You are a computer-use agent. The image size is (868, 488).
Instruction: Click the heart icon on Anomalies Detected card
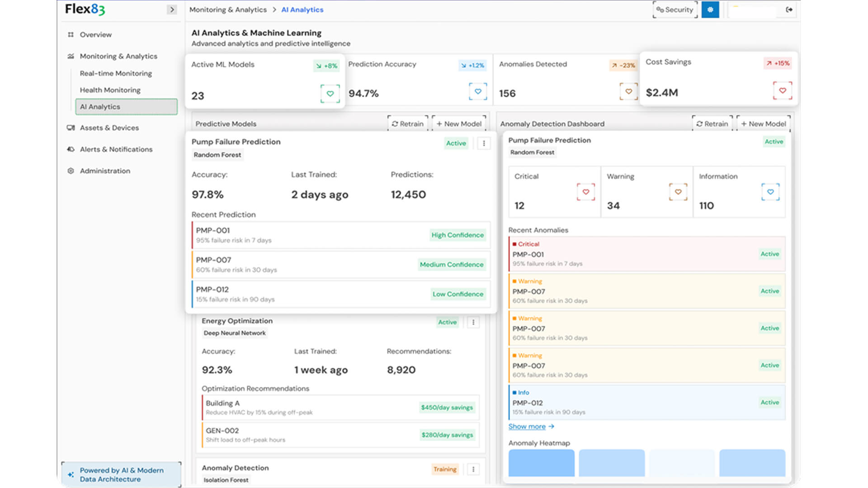tap(628, 91)
